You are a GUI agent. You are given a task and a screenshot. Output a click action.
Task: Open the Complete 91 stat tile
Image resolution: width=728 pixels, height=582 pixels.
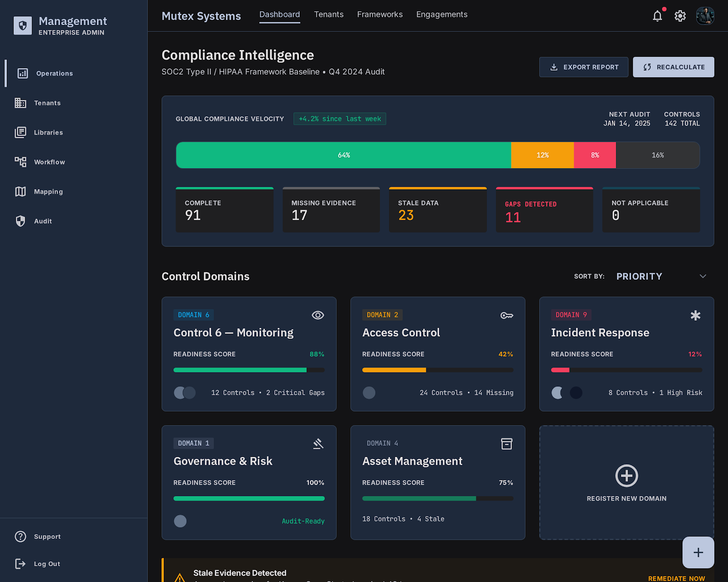click(x=225, y=210)
